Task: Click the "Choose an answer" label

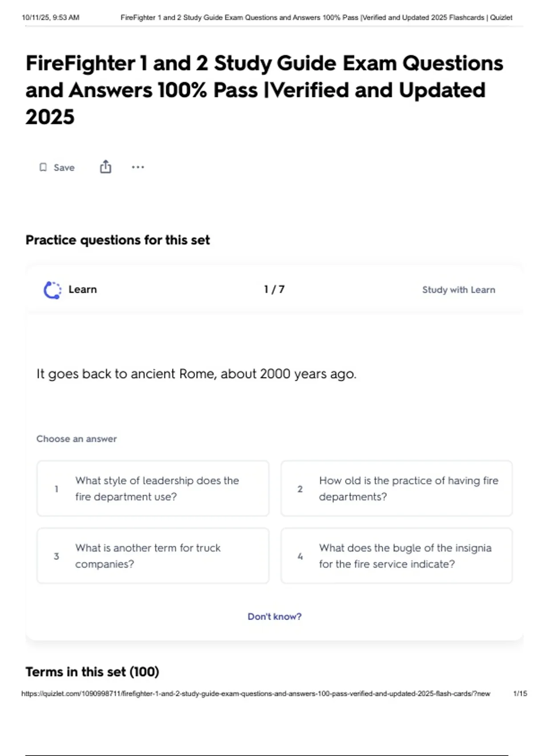Action: (x=77, y=439)
